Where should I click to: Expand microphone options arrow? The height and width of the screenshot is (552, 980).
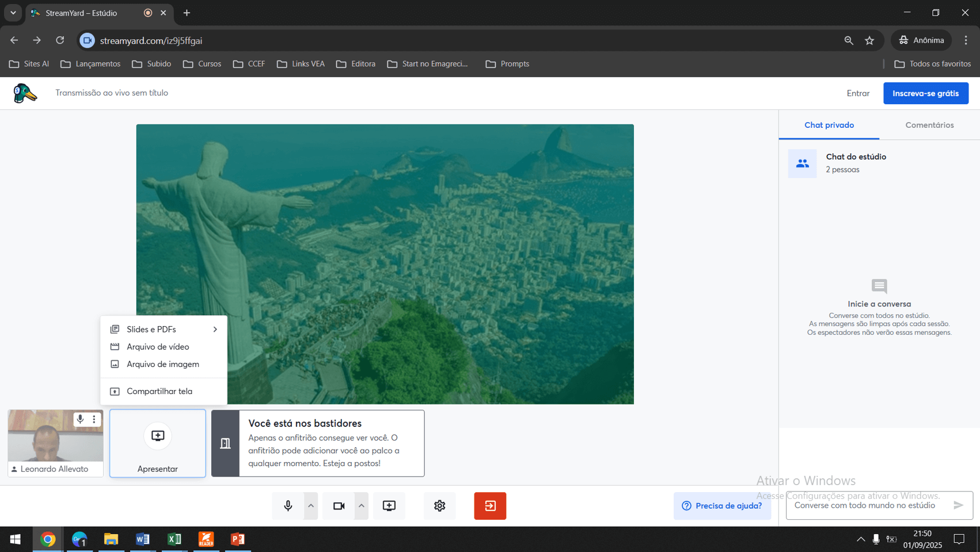click(x=311, y=506)
